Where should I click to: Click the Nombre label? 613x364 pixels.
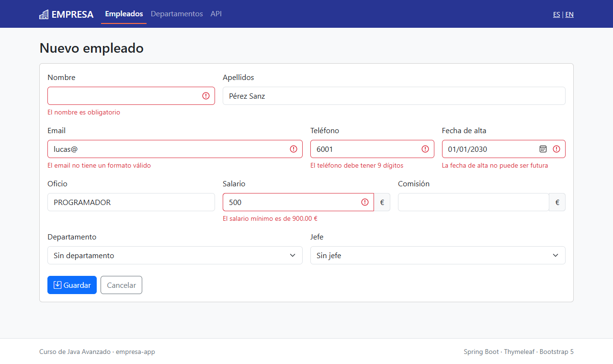point(61,77)
